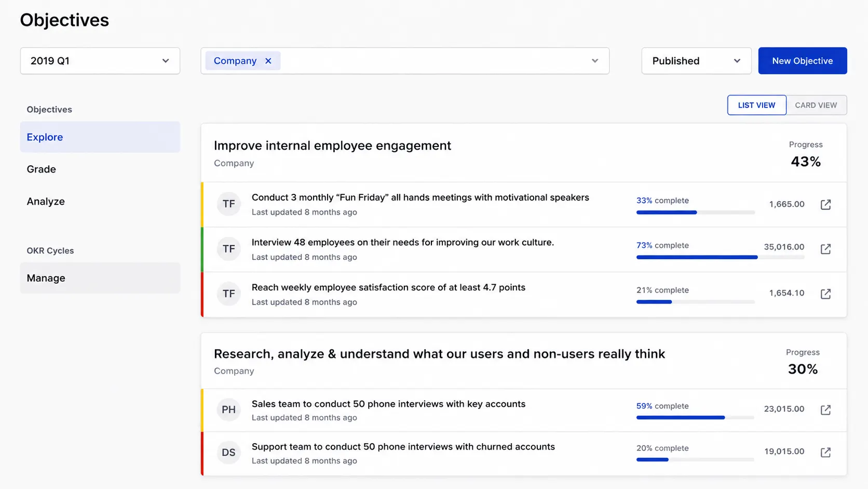Screen dimensions: 868x489
Task: Remove the Company filter chip
Action: tap(268, 61)
